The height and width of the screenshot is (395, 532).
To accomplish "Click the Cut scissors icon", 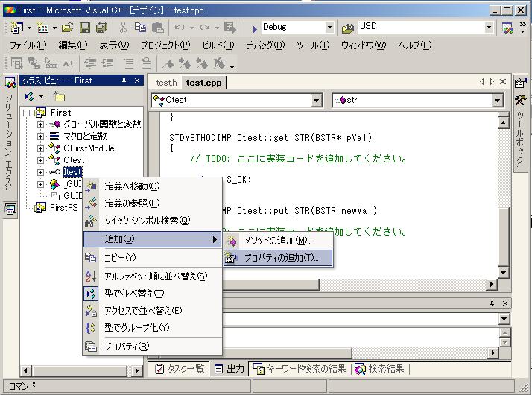I will (123, 28).
